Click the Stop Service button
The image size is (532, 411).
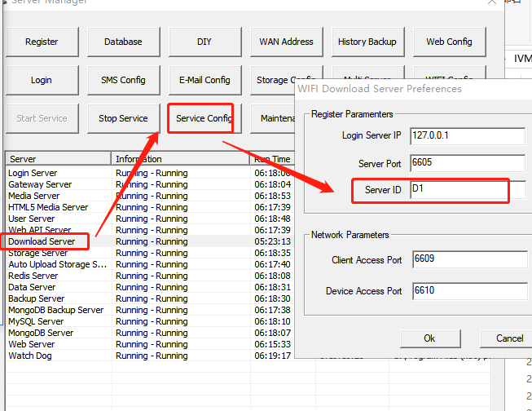tap(124, 118)
